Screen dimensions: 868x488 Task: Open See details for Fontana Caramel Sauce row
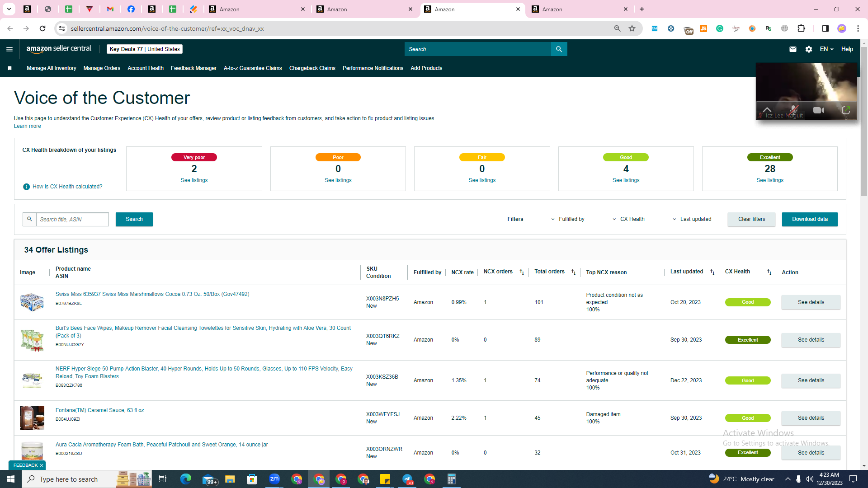811,418
